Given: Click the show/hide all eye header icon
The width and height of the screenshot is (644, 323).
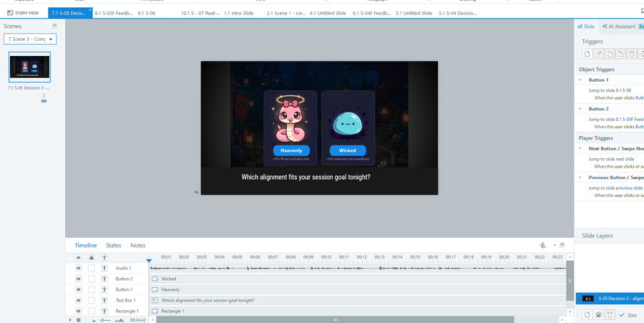Looking at the screenshot, I should (79, 258).
